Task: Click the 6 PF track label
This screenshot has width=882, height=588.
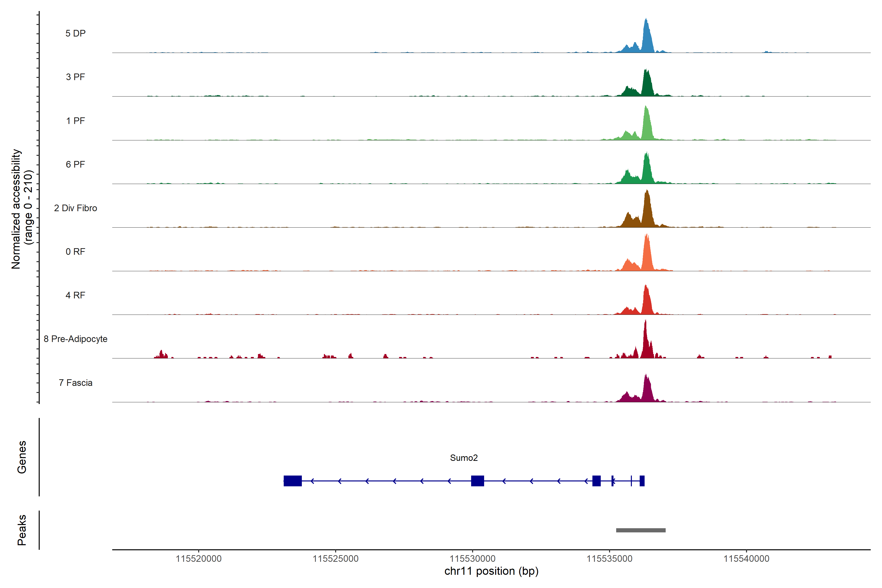Action: coord(75,164)
